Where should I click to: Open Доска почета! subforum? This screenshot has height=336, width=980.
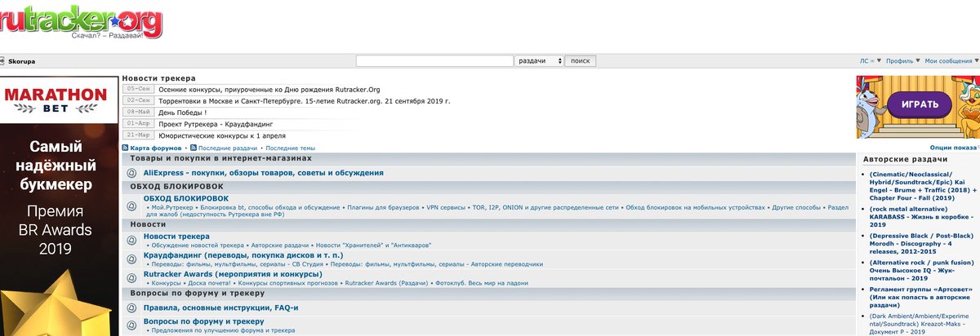tap(210, 283)
